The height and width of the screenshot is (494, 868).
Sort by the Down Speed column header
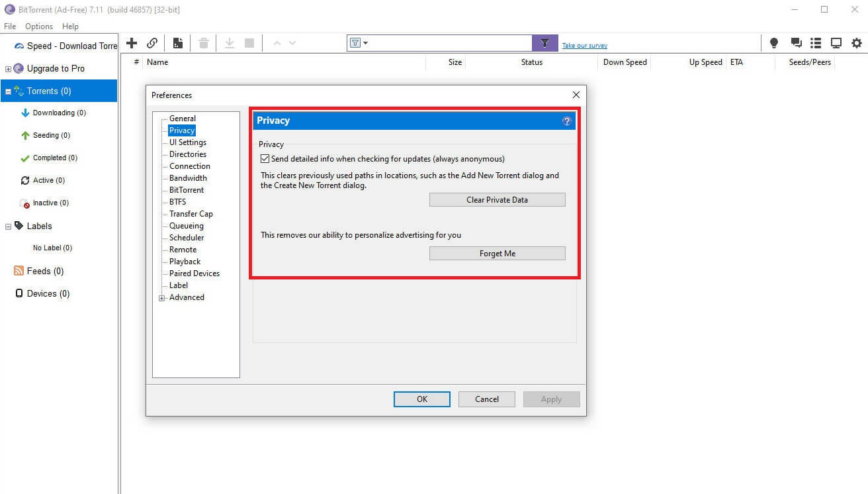[625, 62]
